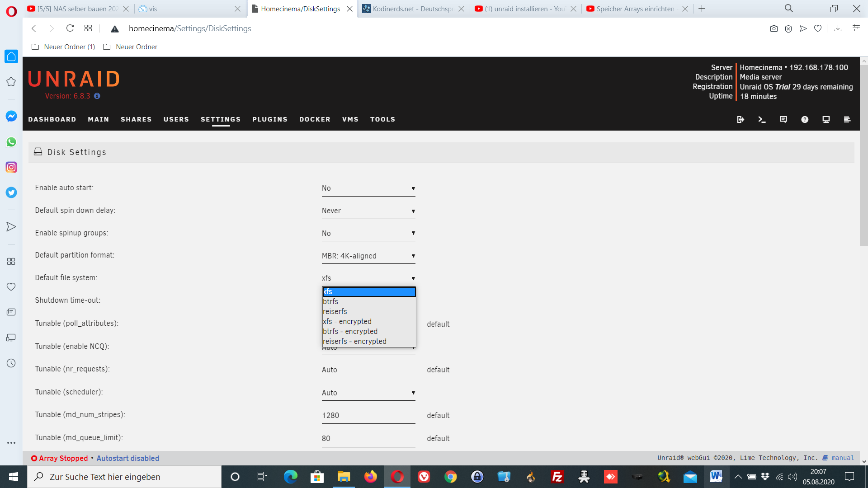The height and width of the screenshot is (488, 868).
Task: Select reiserfs option in the list
Action: coord(369,312)
